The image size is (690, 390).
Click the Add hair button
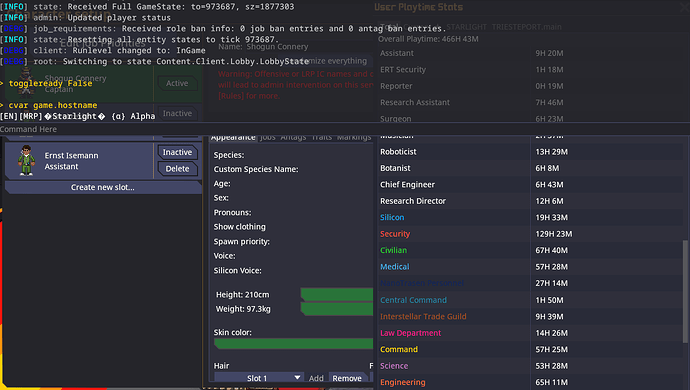(316, 378)
